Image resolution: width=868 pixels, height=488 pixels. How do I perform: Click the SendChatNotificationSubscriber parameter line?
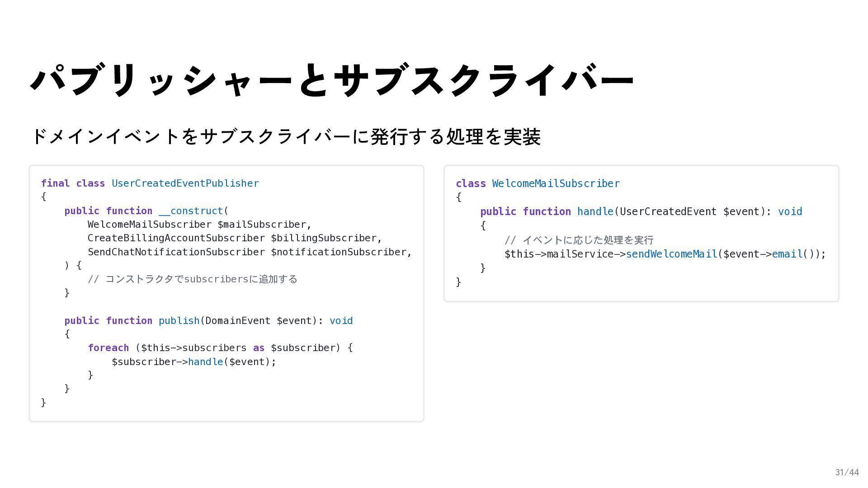tap(249, 252)
